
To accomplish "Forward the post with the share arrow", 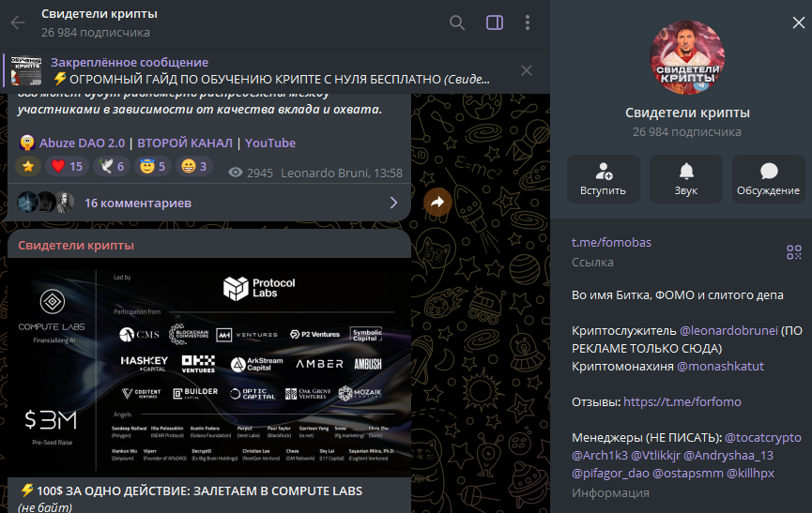I will (437, 203).
